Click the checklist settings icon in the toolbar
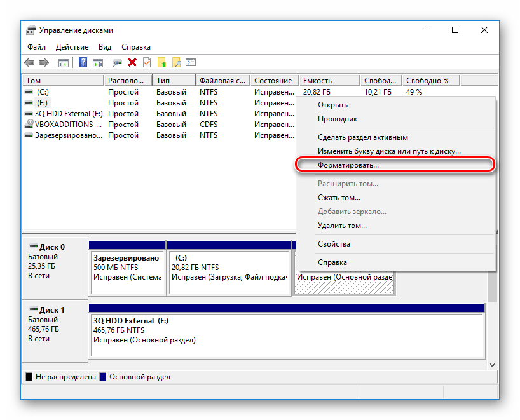 191,62
